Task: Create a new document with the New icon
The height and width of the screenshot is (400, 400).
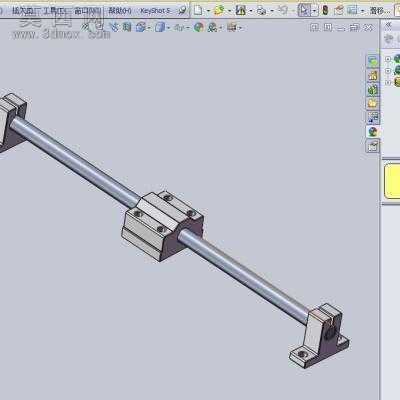Action: [198, 11]
